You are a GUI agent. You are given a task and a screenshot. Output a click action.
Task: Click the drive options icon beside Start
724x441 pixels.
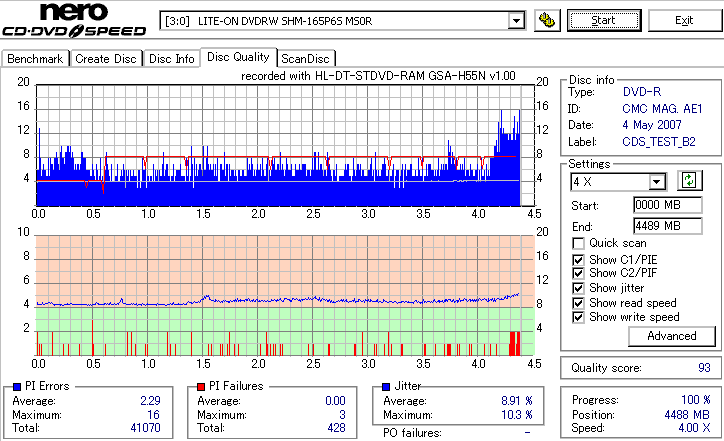point(547,20)
